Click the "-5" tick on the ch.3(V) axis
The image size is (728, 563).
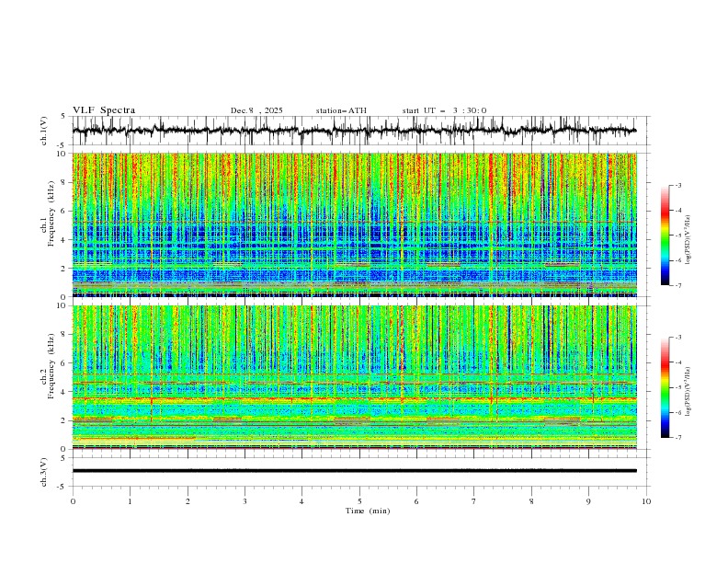(63, 487)
